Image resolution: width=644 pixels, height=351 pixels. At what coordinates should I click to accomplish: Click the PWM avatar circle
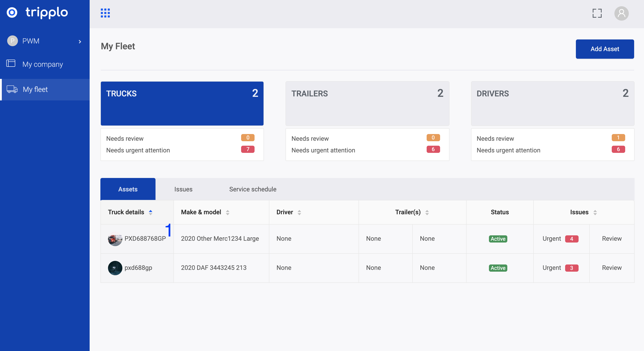click(x=13, y=41)
